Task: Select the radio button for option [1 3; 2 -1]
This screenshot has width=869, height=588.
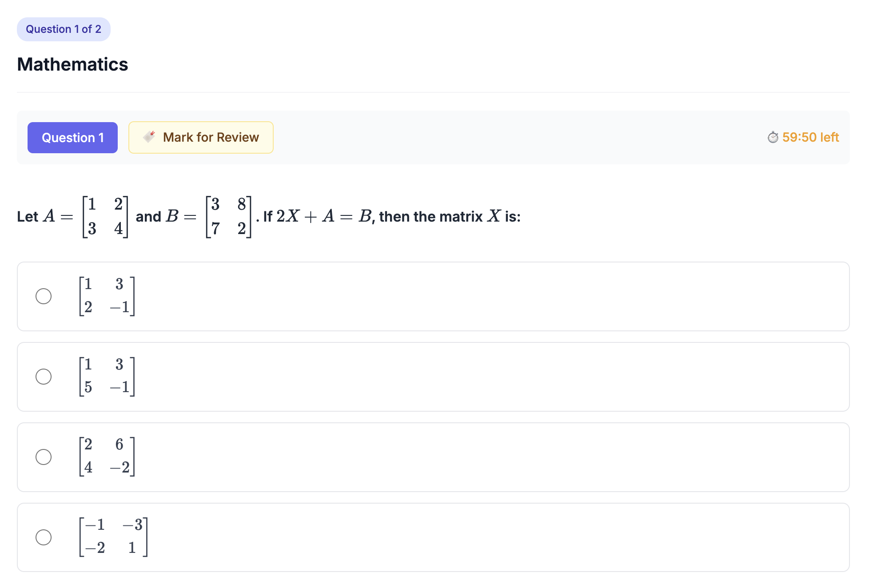Action: click(44, 295)
